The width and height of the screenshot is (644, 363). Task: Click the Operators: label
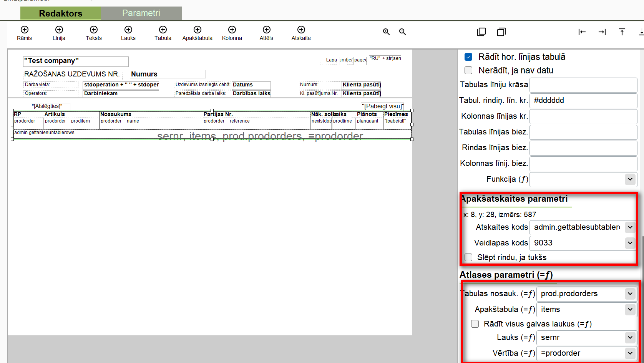[51, 93]
